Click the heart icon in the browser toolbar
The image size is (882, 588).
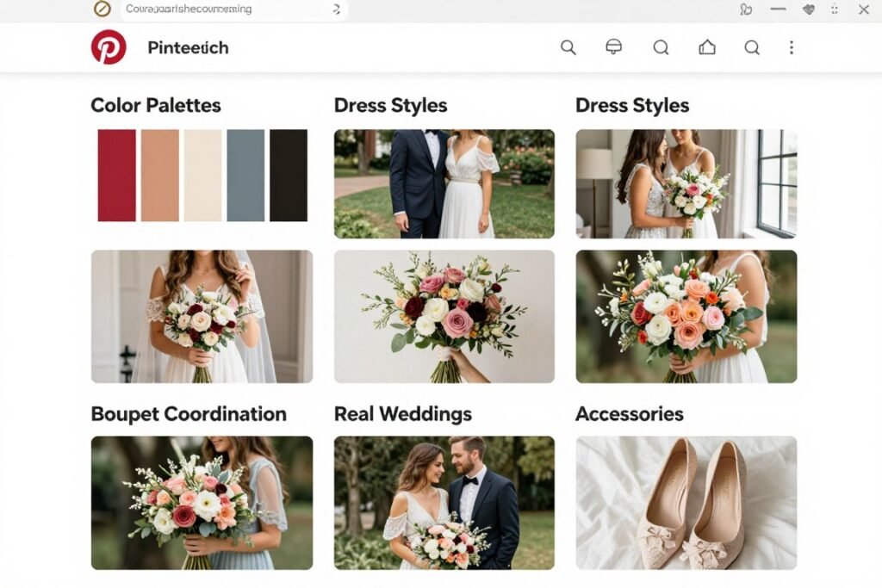tap(807, 10)
